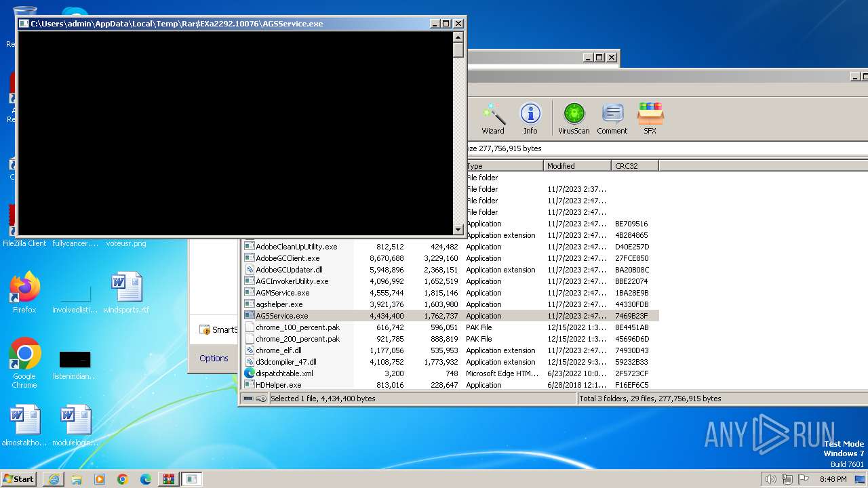Click the volume icon in system tray
The width and height of the screenshot is (868, 488).
click(770, 479)
